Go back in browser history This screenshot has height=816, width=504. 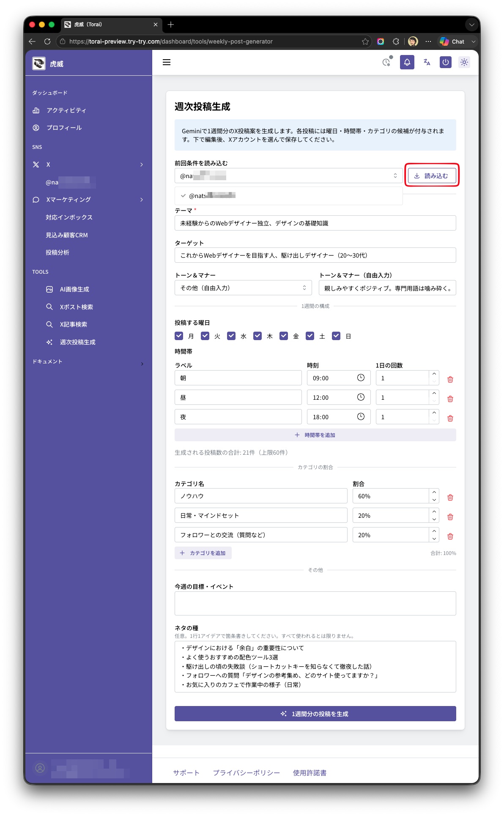[x=32, y=41]
